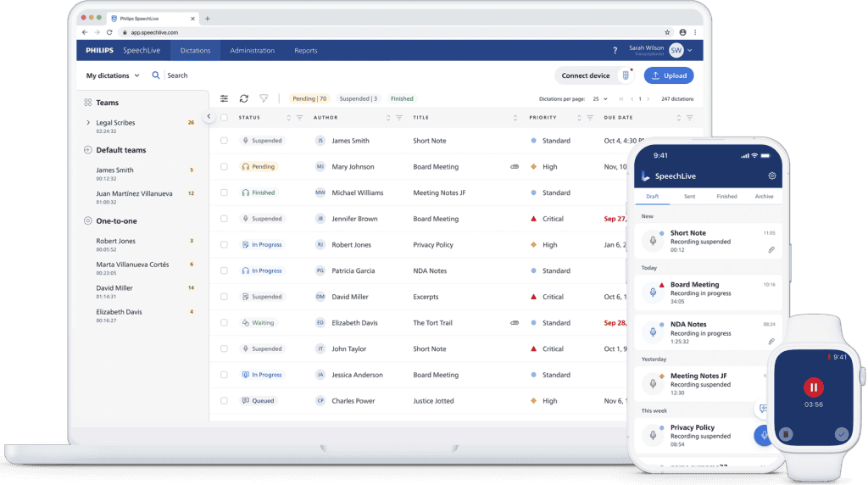868x485 pixels.
Task: Reload the browser page
Action: (x=109, y=32)
